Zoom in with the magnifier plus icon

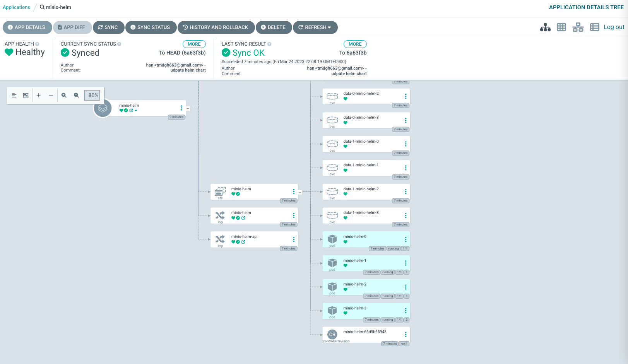tap(64, 95)
